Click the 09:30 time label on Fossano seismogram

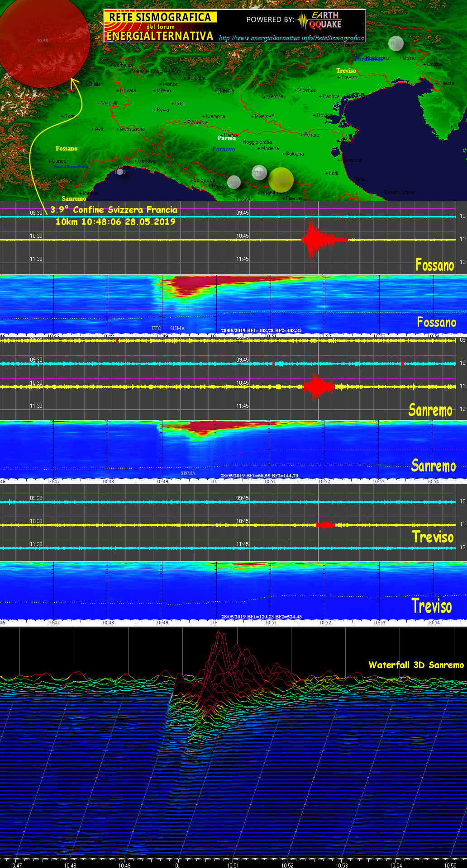tap(36, 213)
